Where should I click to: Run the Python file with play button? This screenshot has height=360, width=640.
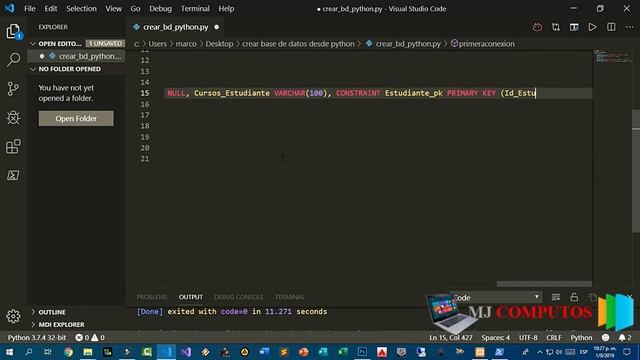(x=592, y=27)
